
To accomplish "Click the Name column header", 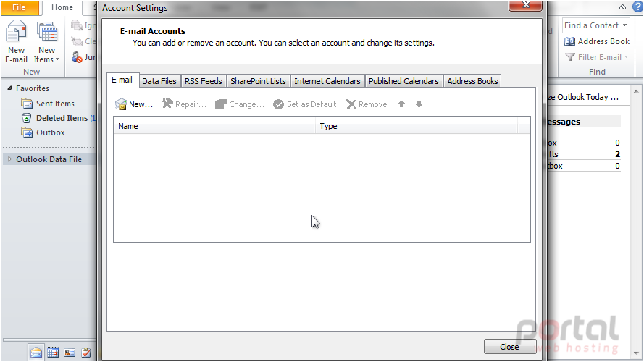I will pyautogui.click(x=215, y=126).
